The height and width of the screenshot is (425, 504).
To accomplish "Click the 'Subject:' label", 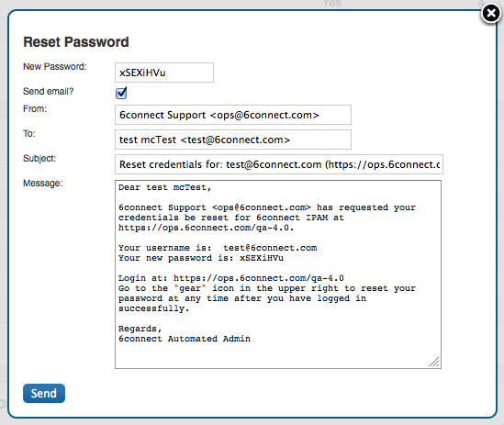I will pos(39,158).
